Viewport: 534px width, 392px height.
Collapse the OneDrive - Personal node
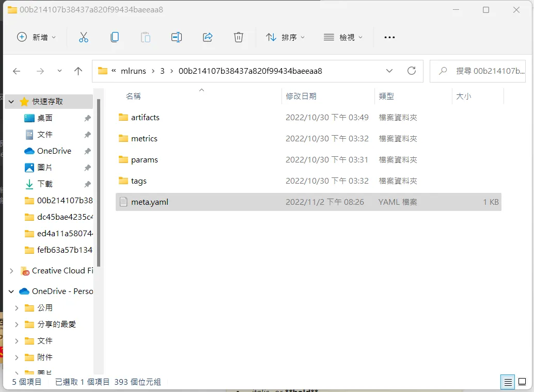[11, 291]
